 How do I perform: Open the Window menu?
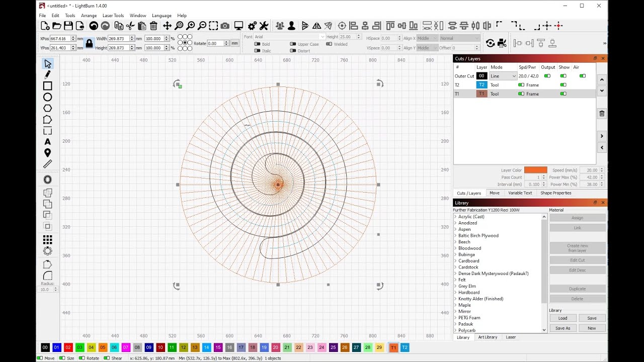pos(138,16)
